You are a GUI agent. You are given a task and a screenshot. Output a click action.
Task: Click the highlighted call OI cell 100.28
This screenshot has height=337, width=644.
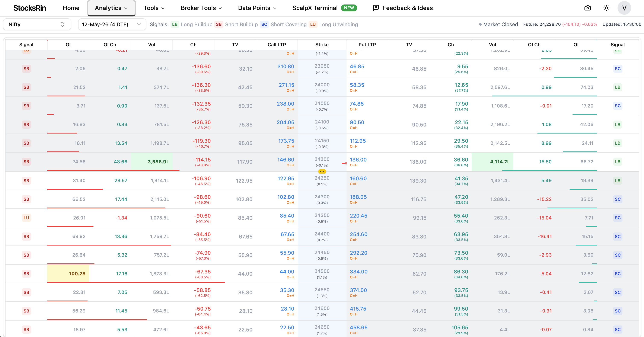pyautogui.click(x=68, y=274)
